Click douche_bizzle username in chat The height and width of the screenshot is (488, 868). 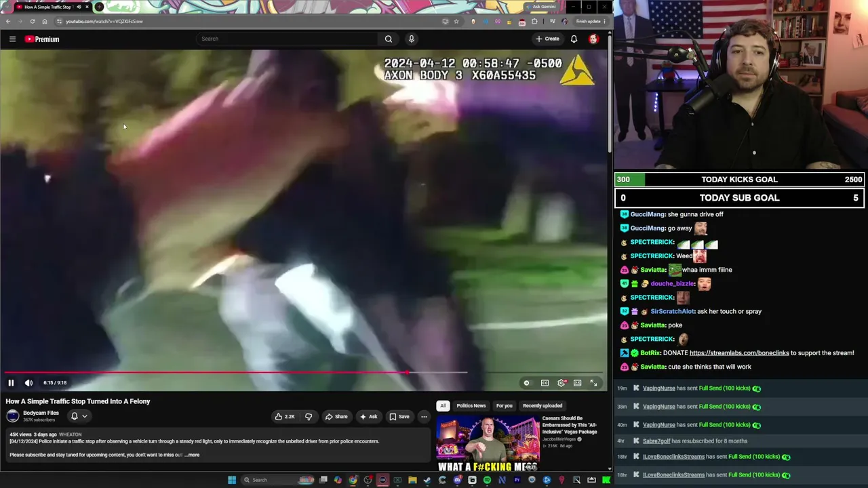click(673, 284)
